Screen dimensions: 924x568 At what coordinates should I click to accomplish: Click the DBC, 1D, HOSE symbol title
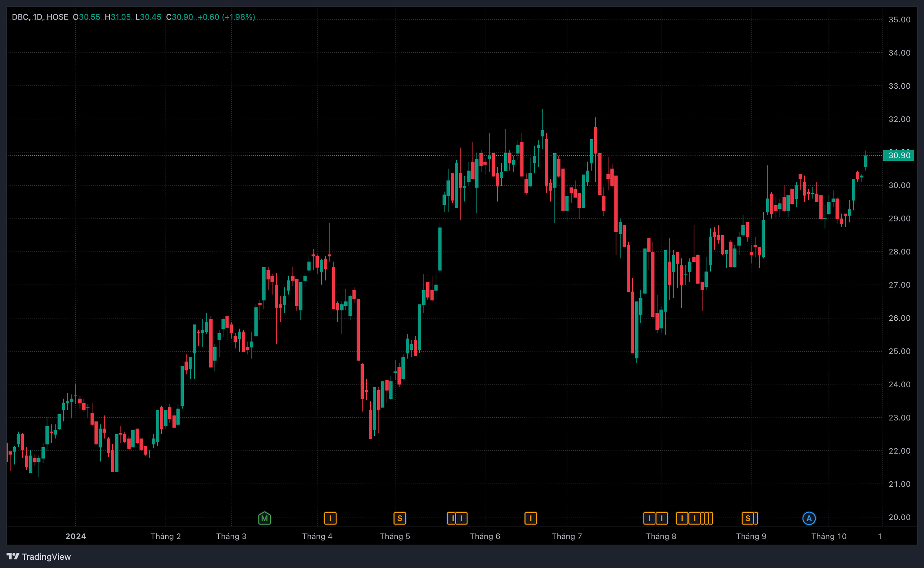[x=40, y=17]
